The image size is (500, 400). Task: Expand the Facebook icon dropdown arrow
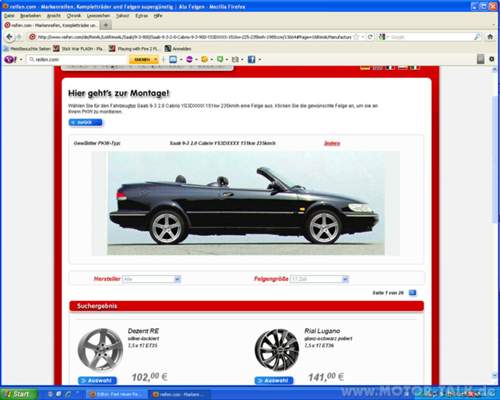[x=260, y=60]
